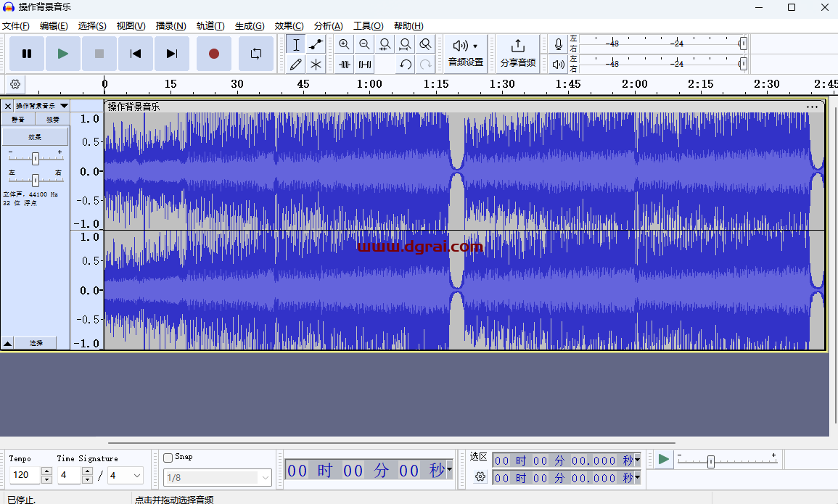Open selection start time format dropdown
The image size is (838, 504).
637,460
